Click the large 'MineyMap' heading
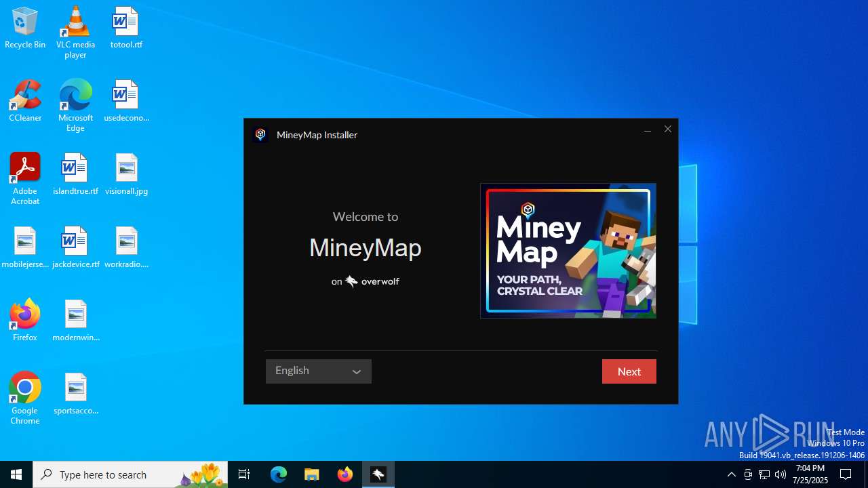868x488 pixels. tap(366, 248)
